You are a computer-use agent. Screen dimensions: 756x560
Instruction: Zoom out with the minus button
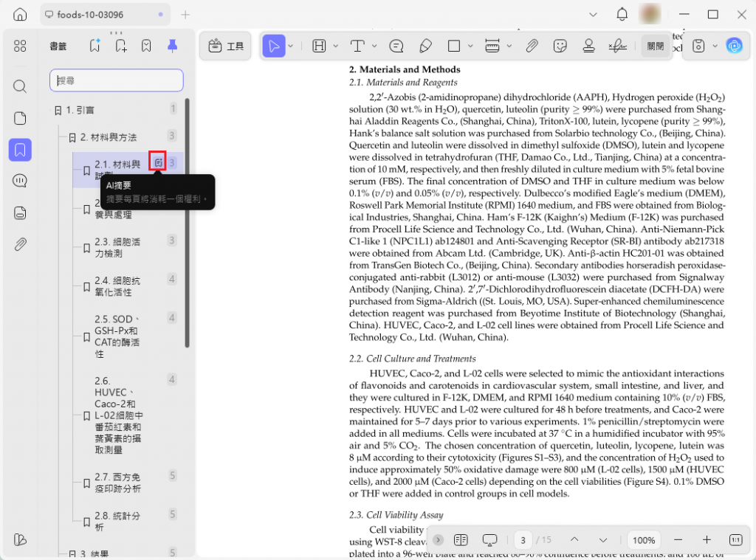click(678, 540)
